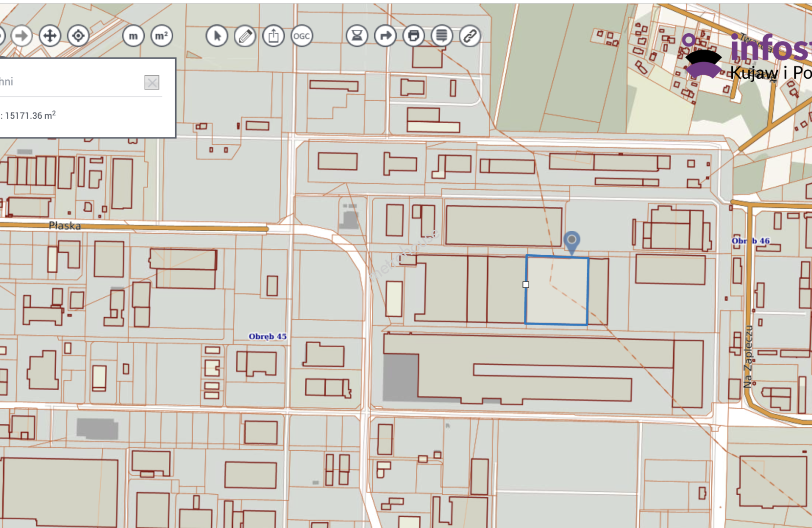This screenshot has width=812, height=528.
Task: Print the map with printer icon
Action: [414, 36]
